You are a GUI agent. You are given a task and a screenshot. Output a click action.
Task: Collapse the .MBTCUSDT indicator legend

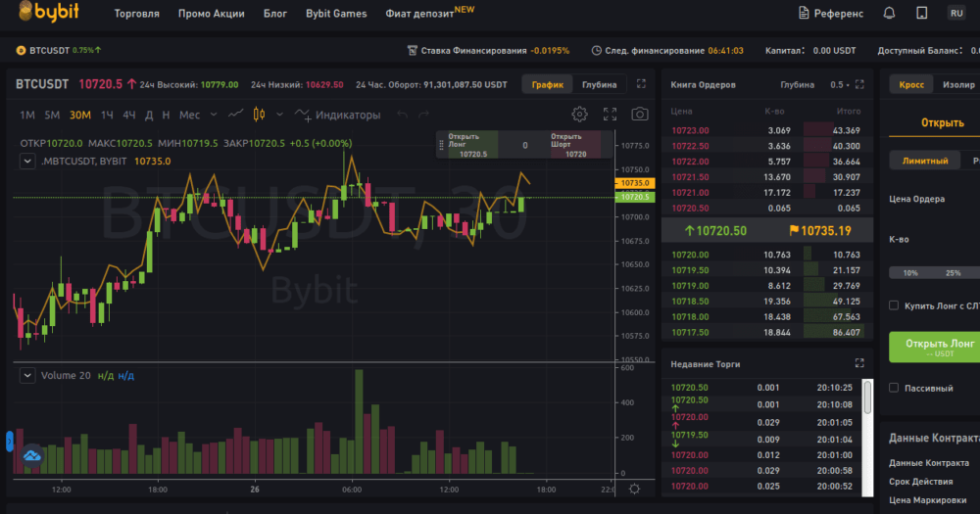click(27, 161)
